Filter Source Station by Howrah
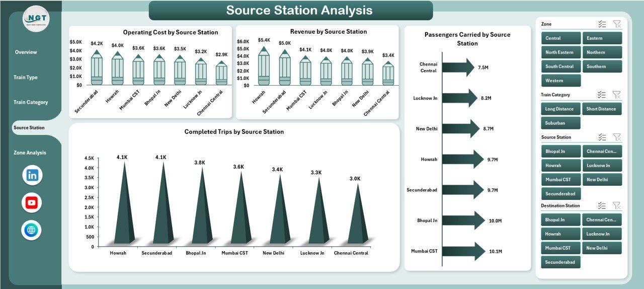The width and height of the screenshot is (644, 289). pos(560,165)
